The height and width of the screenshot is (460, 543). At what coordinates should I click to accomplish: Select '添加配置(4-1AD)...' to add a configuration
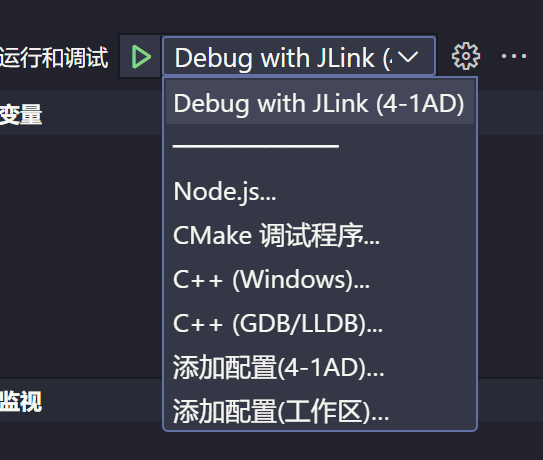(x=320, y=368)
